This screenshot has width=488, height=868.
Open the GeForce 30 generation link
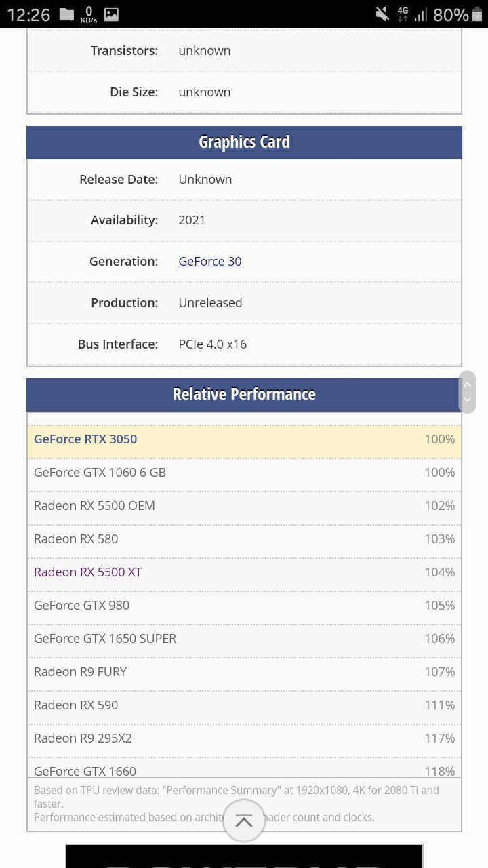tap(209, 261)
